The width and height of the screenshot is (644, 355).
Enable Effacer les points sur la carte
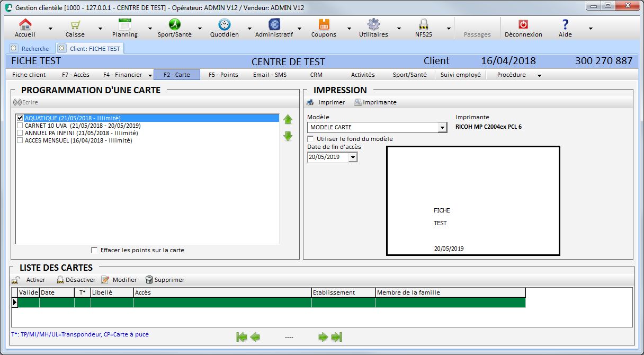click(x=94, y=250)
